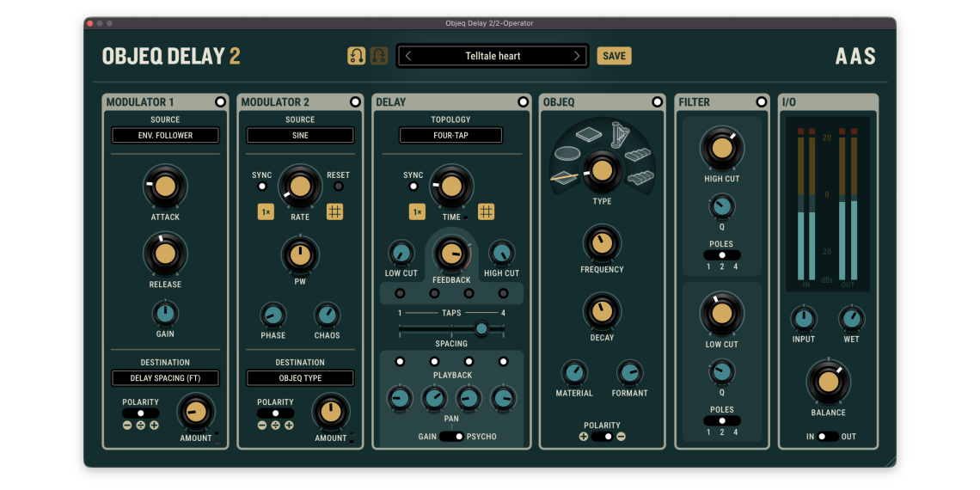The image size is (980, 490).
Task: Choose the oval drumhead object icon
Action: pos(566,152)
